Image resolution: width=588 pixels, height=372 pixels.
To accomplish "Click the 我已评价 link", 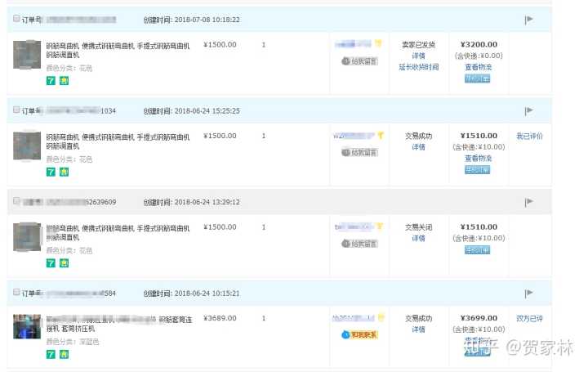I will (x=529, y=136).
